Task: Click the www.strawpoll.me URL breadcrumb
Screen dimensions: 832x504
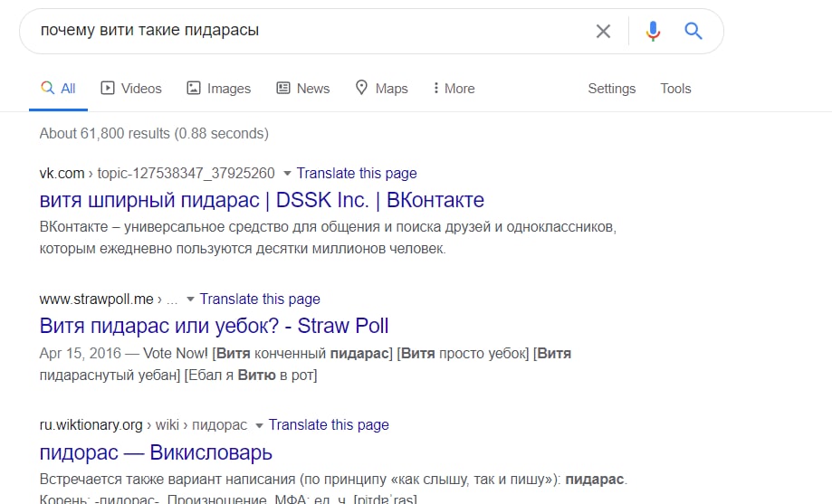Action: click(x=109, y=300)
